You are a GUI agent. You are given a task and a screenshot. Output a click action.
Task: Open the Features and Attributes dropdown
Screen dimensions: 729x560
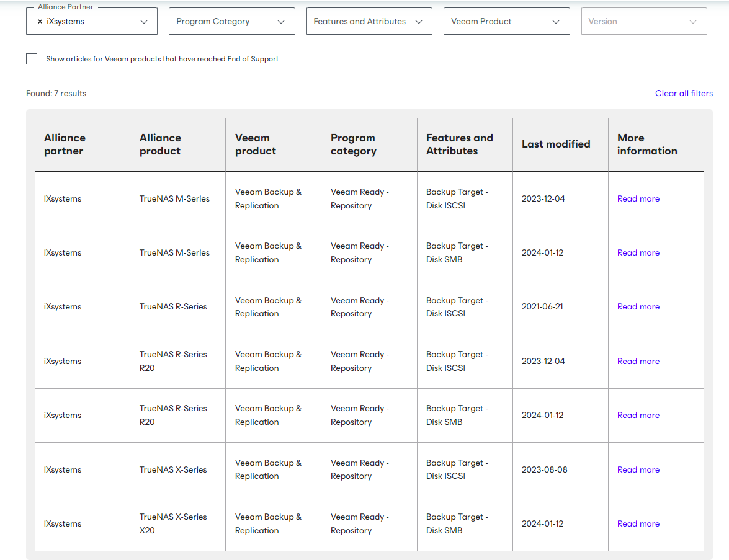tap(369, 21)
